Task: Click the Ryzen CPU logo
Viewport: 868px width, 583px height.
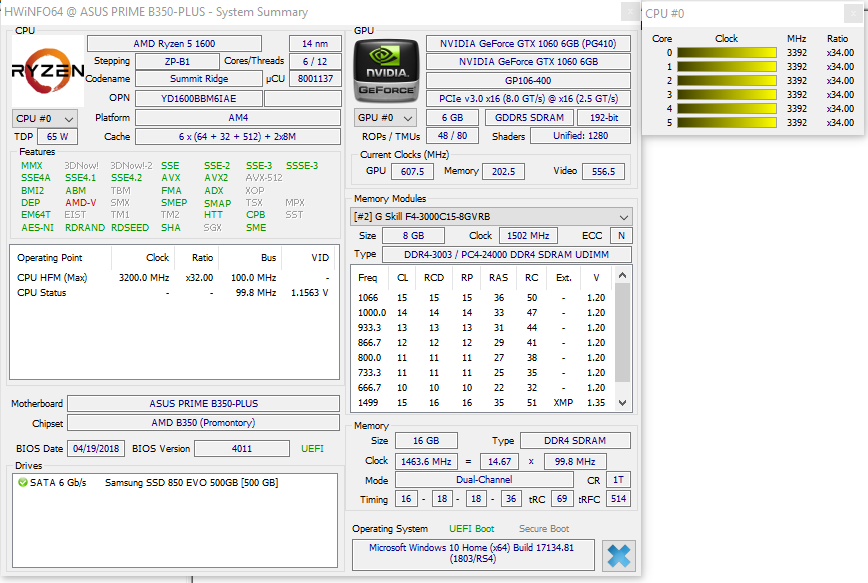Action: (48, 71)
